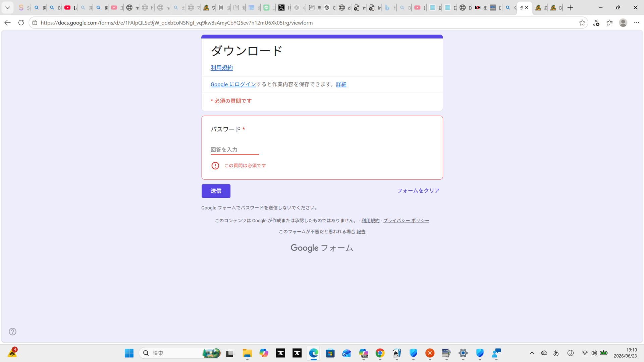644x362 pixels.
Task: Switch to the X (Twitter) tab
Action: (x=284, y=7)
